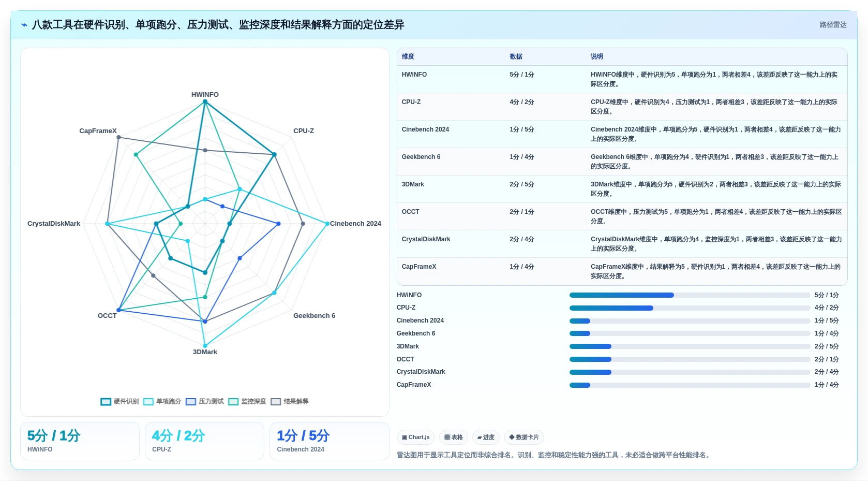Click the HWiNFO radar axis label
This screenshot has height=481, width=868.
click(x=205, y=95)
